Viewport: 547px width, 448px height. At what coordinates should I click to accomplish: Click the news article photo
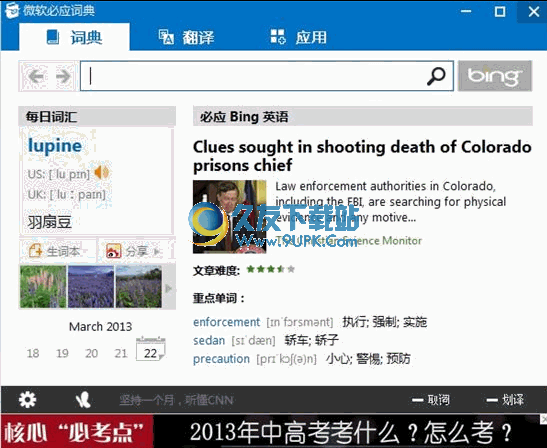pyautogui.click(x=230, y=216)
